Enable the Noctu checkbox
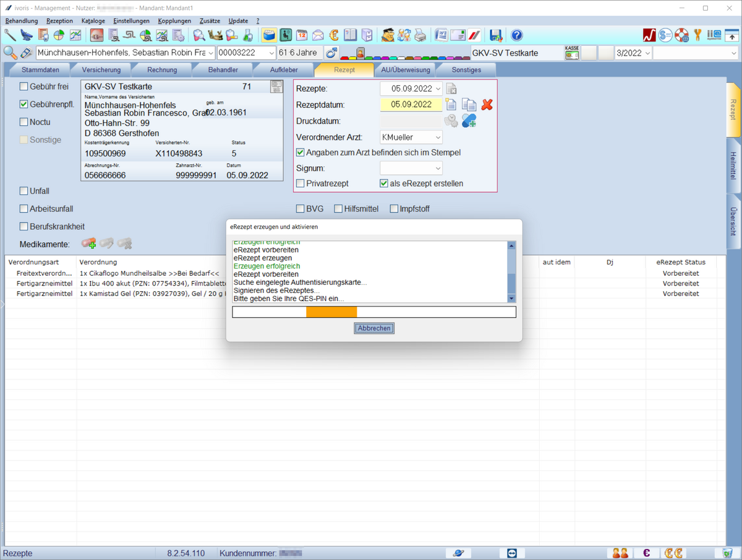The height and width of the screenshot is (560, 742). pos(24,122)
